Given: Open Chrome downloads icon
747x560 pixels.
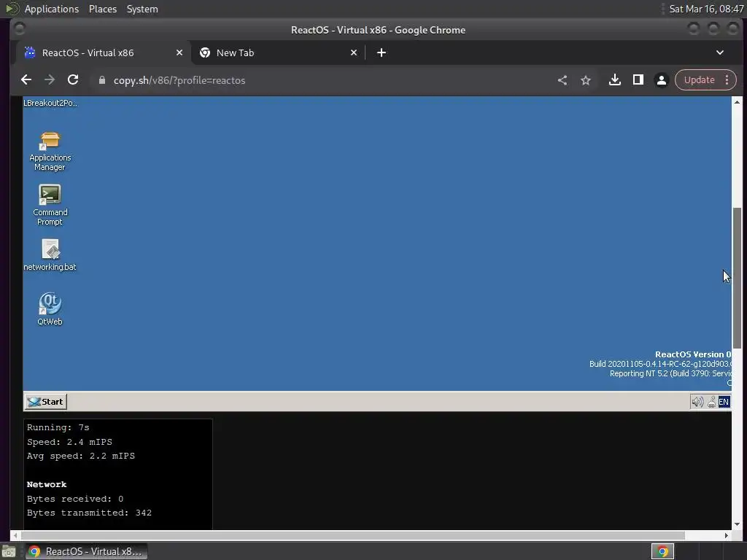Looking at the screenshot, I should tap(614, 80).
